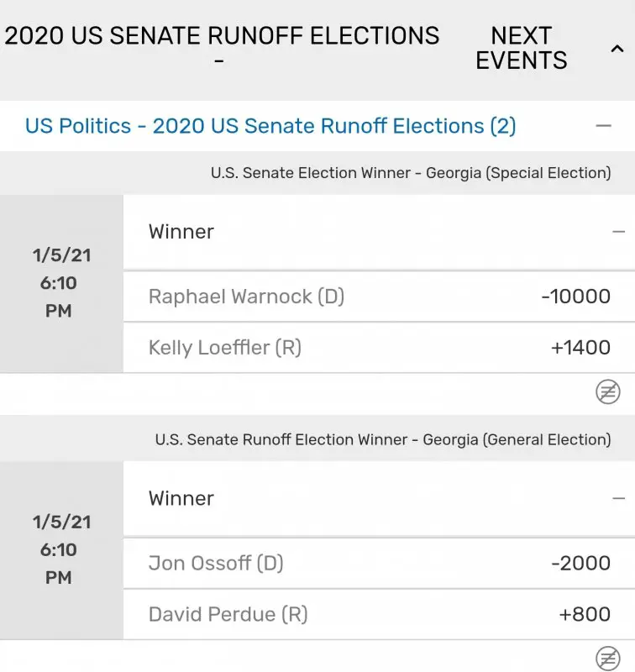
Task: Bet on Raphael Warnock (D) at -10000
Action: tap(379, 297)
